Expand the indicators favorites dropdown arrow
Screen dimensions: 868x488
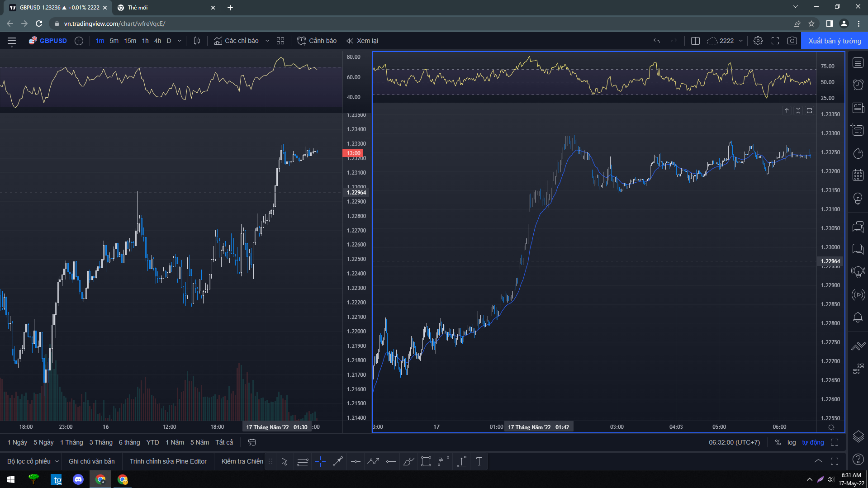click(x=267, y=41)
